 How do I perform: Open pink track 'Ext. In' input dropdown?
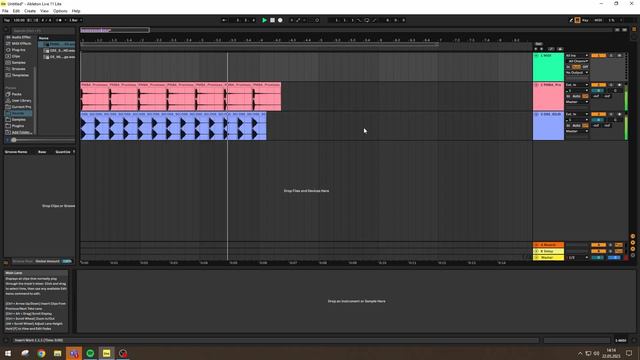click(x=577, y=85)
